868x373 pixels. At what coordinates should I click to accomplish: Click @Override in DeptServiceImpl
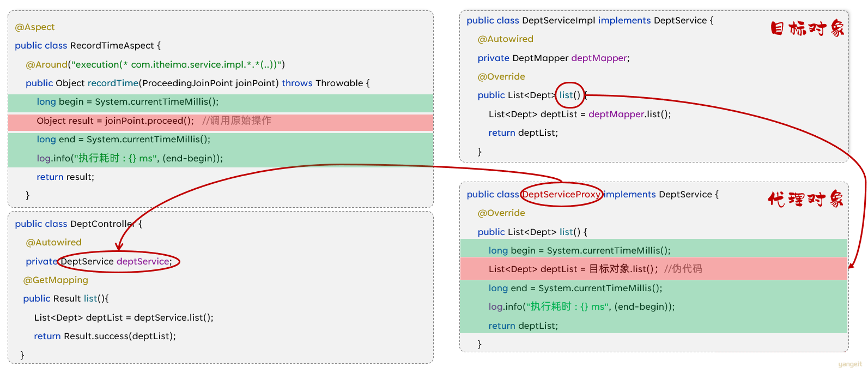pyautogui.click(x=501, y=77)
